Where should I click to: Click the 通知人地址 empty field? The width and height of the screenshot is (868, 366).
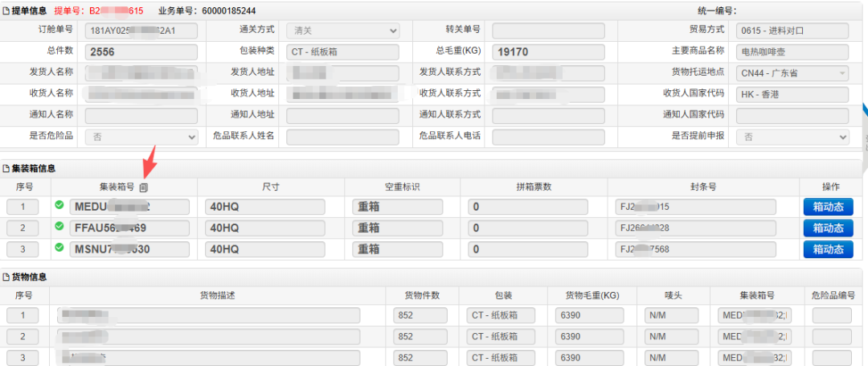(x=342, y=116)
